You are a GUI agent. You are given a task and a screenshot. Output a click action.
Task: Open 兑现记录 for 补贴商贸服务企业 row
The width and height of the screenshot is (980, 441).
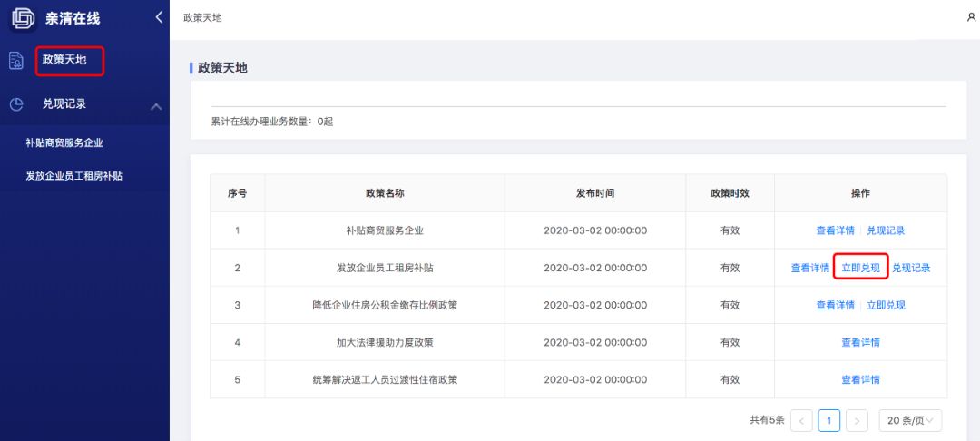886,230
